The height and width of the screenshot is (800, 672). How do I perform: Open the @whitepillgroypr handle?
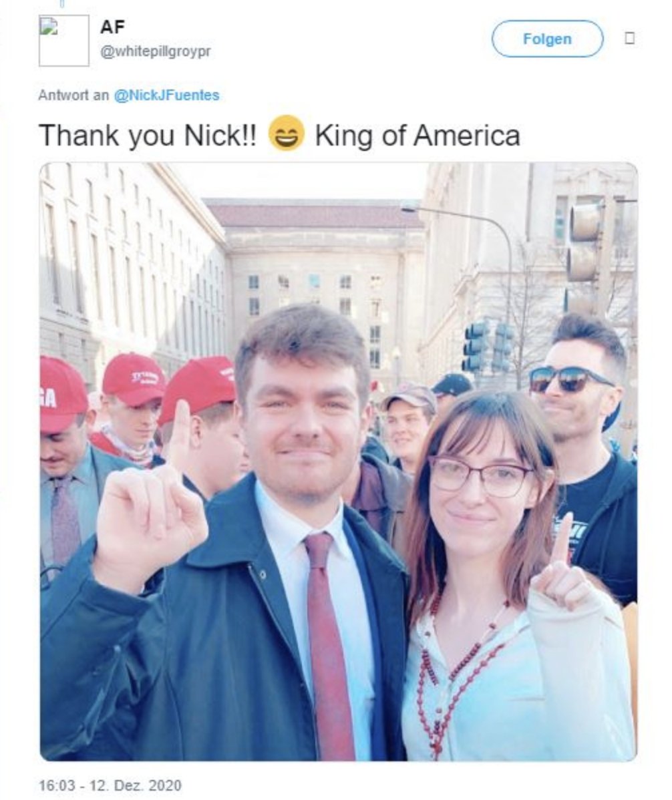[156, 51]
